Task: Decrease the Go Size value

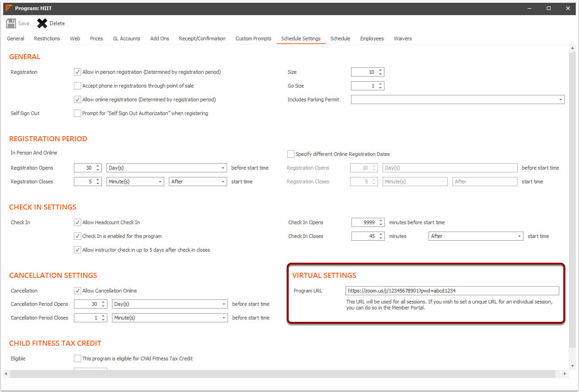Action: [381, 88]
